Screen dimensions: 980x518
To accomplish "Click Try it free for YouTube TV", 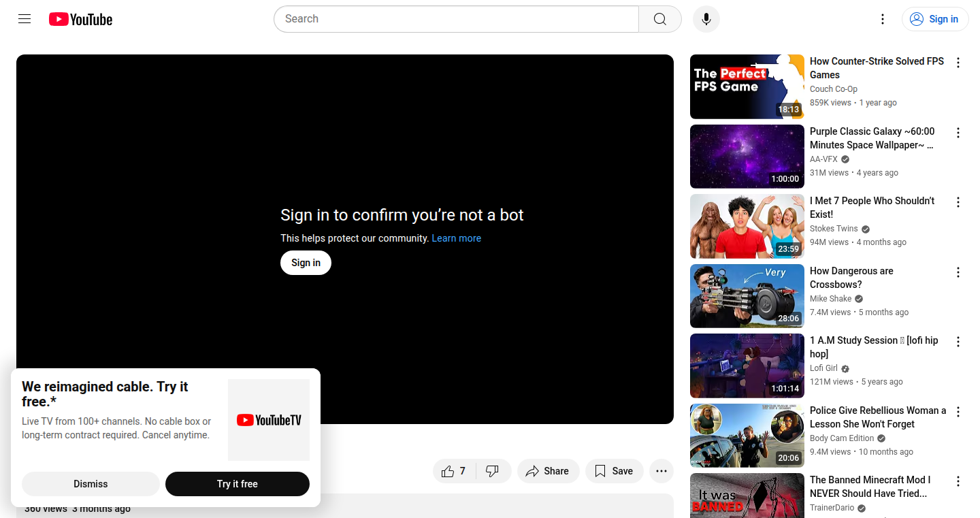I will [x=238, y=484].
